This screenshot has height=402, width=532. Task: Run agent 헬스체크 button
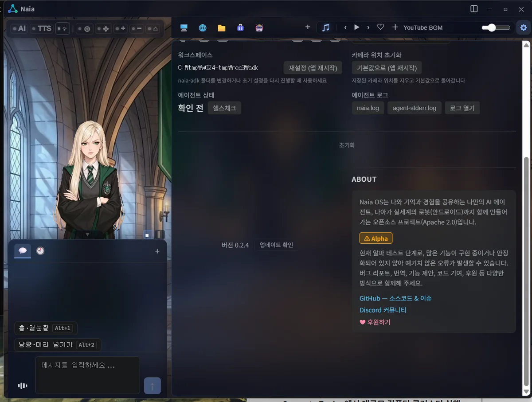tap(224, 108)
